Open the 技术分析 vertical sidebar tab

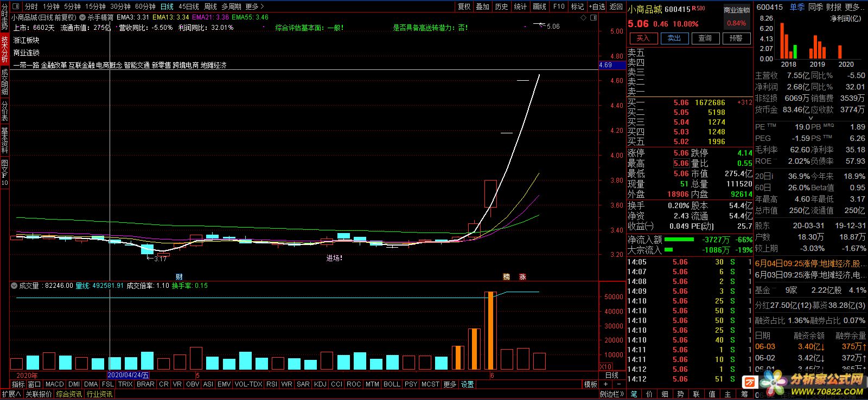coord(4,49)
